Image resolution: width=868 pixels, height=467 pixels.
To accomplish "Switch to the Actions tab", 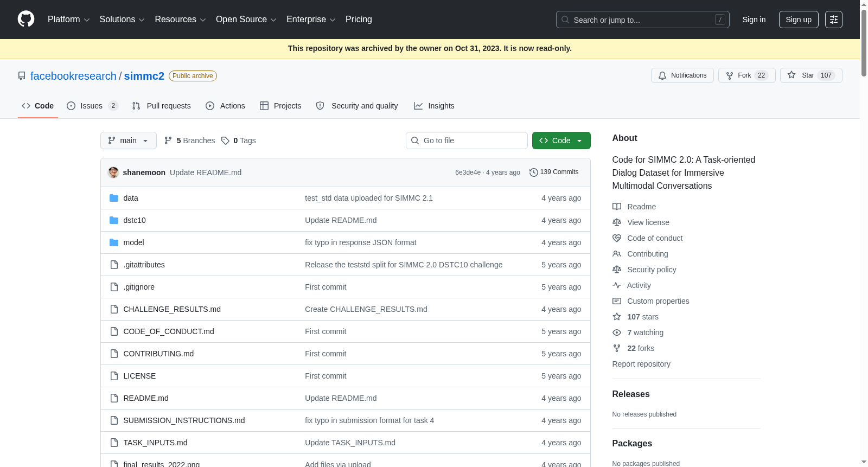I will (225, 106).
